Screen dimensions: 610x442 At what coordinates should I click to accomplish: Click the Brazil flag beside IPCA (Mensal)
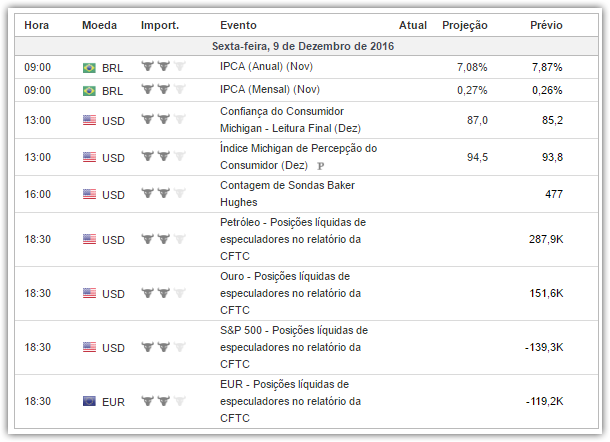pyautogui.click(x=89, y=90)
